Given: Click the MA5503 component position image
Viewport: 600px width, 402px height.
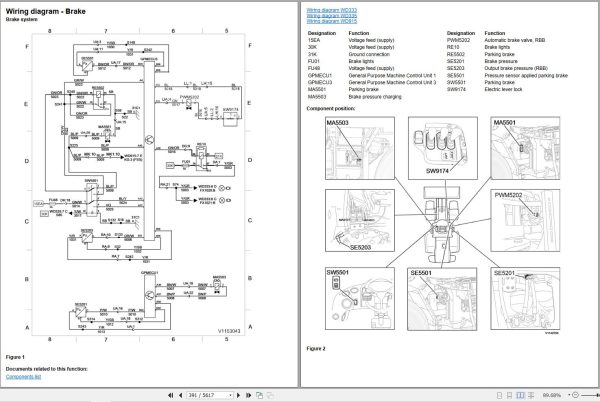Looking at the screenshot, I should 360,148.
